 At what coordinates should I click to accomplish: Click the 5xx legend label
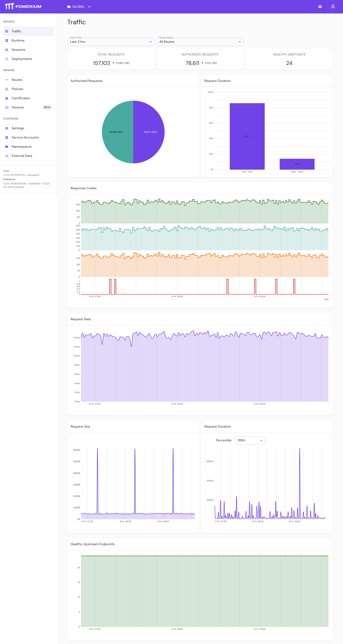pos(326,300)
